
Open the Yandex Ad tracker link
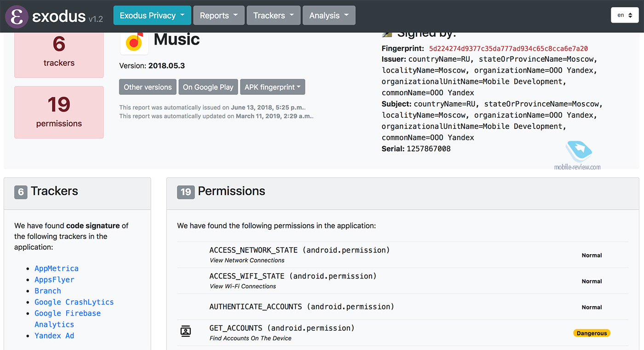click(x=54, y=336)
